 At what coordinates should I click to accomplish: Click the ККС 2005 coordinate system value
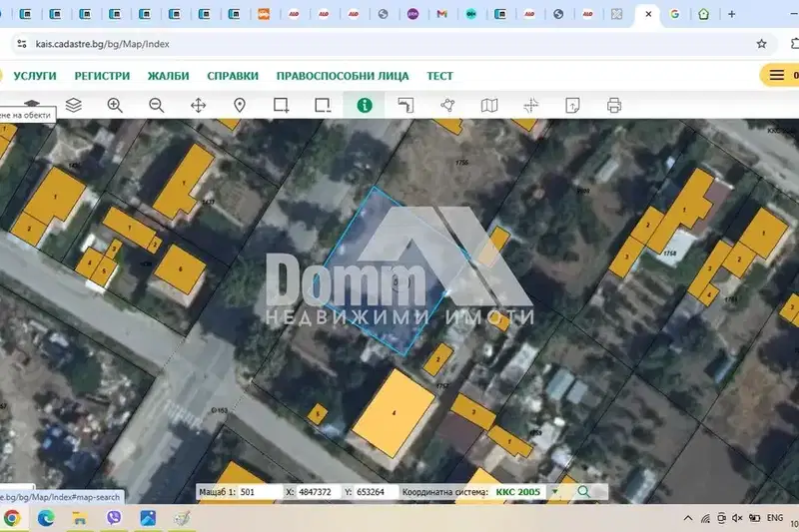tap(517, 492)
